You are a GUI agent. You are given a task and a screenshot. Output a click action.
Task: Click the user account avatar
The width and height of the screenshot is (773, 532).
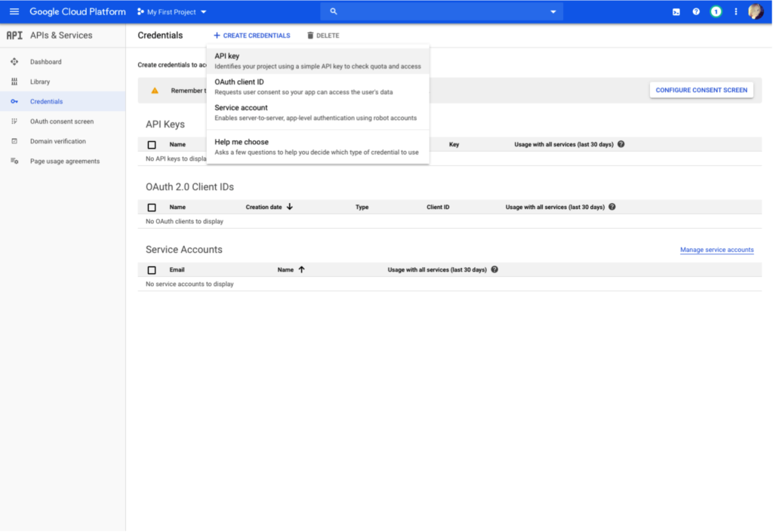pos(756,11)
